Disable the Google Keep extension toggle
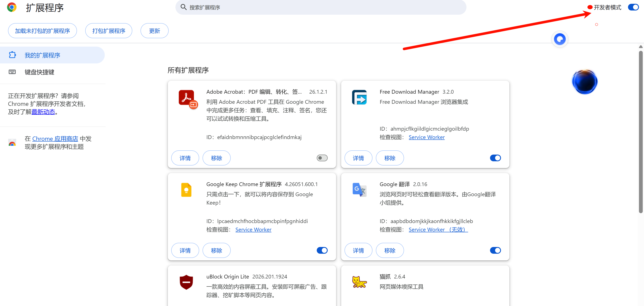This screenshot has width=644, height=306. (x=322, y=250)
